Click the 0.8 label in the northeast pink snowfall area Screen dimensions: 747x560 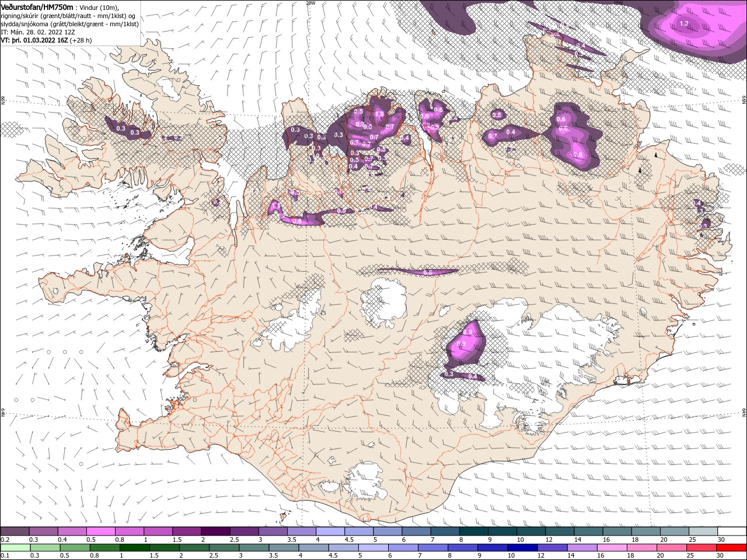578,155
